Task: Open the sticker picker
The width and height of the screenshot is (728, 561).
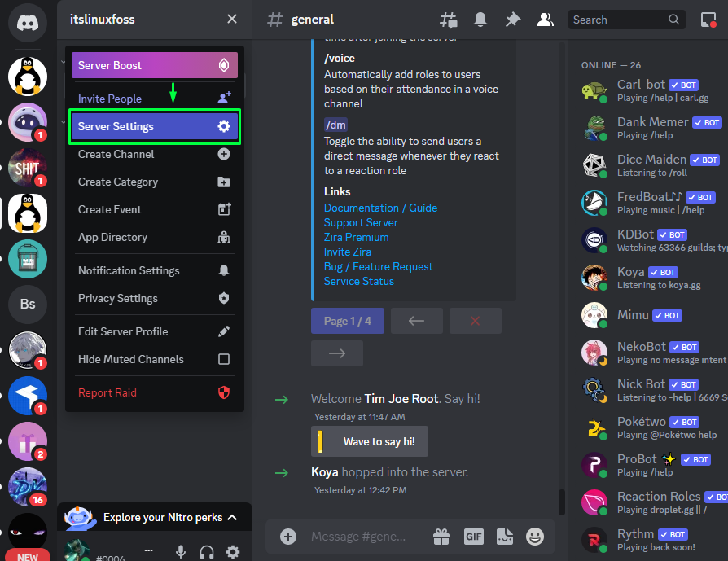Action: coord(505,537)
